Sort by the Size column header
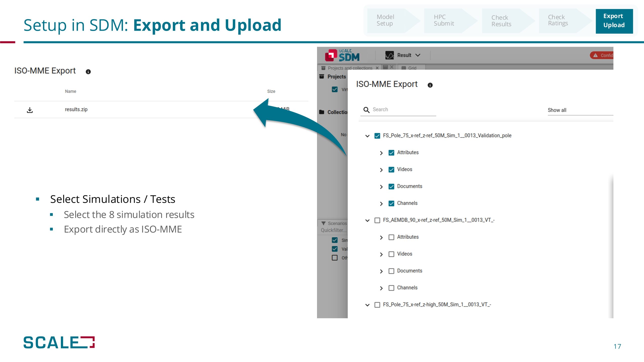 point(271,91)
